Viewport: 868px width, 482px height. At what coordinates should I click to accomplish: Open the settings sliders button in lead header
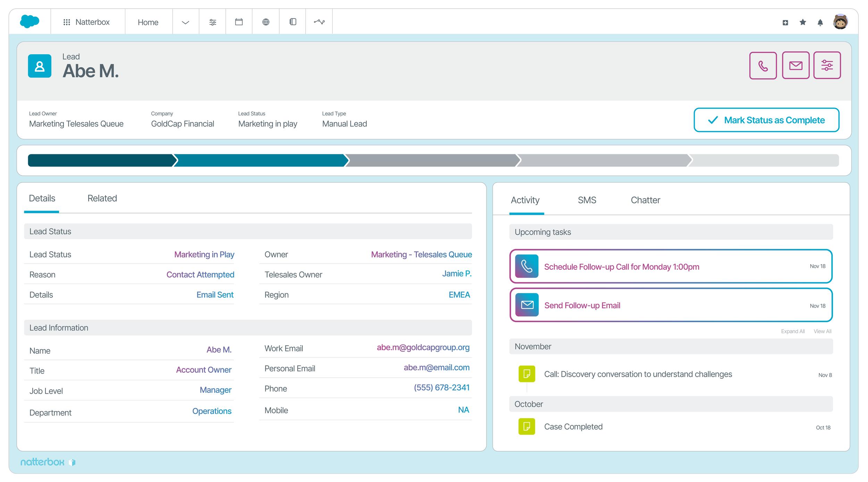(x=827, y=66)
